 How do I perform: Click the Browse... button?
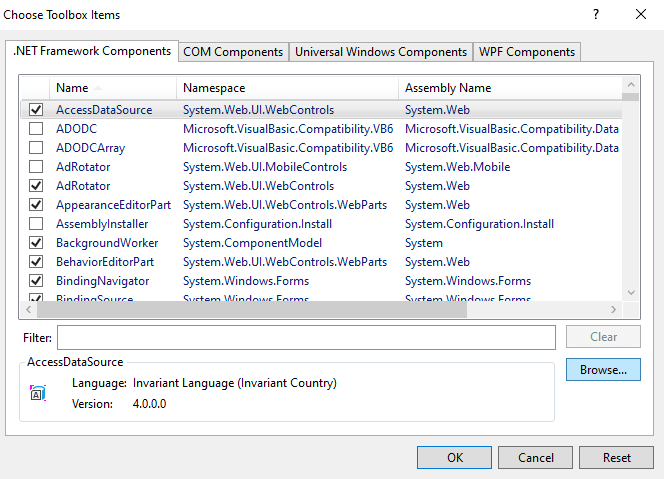pos(603,370)
